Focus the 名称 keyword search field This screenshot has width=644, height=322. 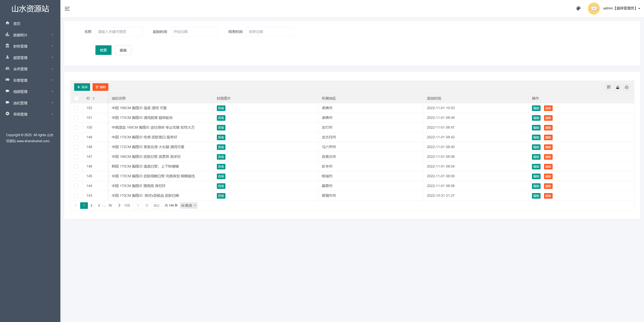point(119,32)
